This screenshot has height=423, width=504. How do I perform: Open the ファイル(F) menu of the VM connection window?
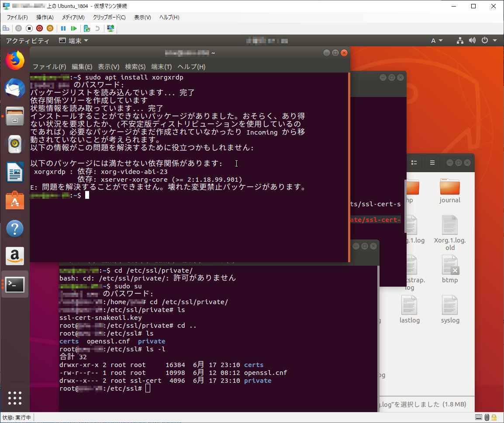coord(17,17)
